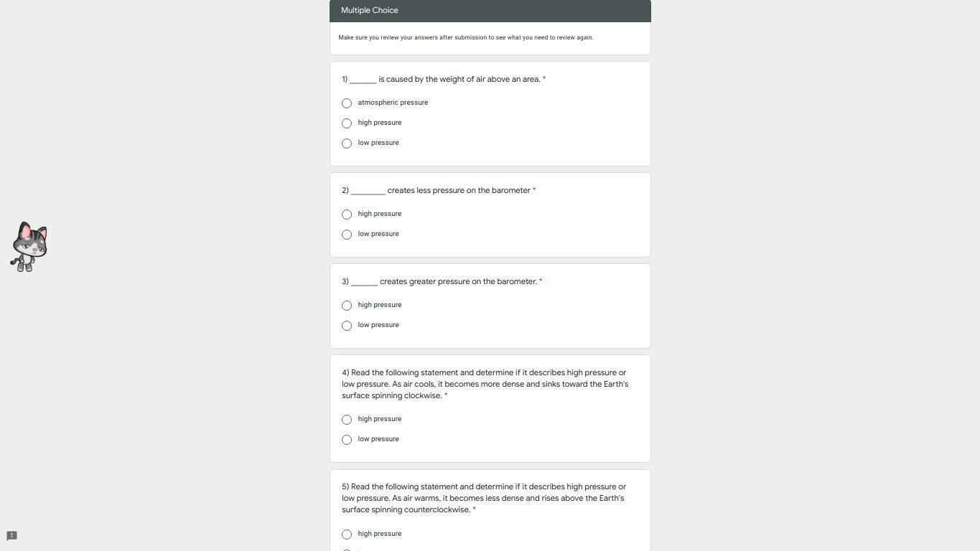Click the Multiple Choice section header
The width and height of the screenshot is (980, 551).
(x=370, y=11)
